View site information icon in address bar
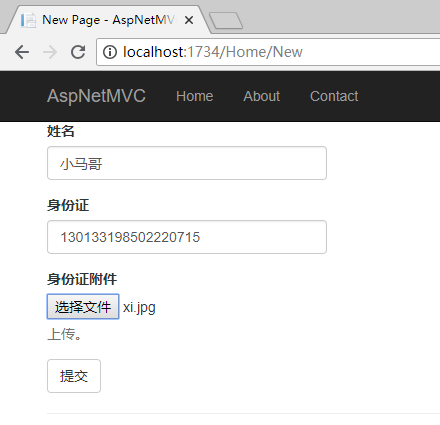The width and height of the screenshot is (440, 425). 110,52
